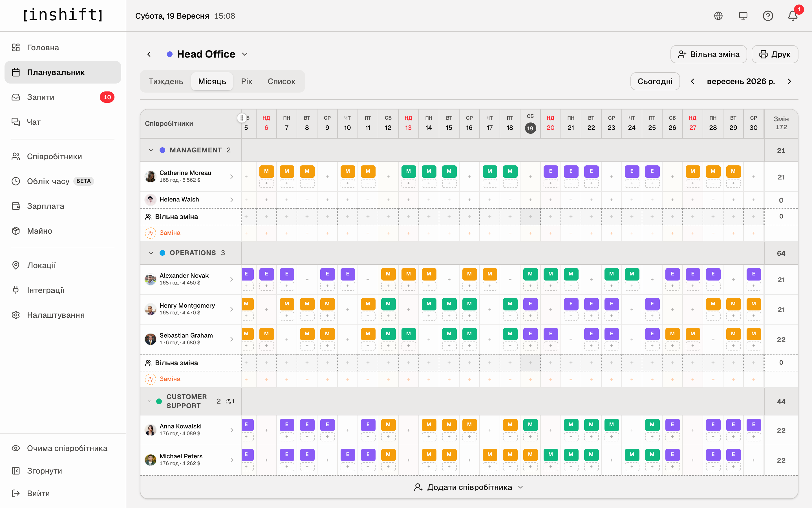This screenshot has width=812, height=508.
Task: Click the monitor display icon
Action: [x=743, y=16]
